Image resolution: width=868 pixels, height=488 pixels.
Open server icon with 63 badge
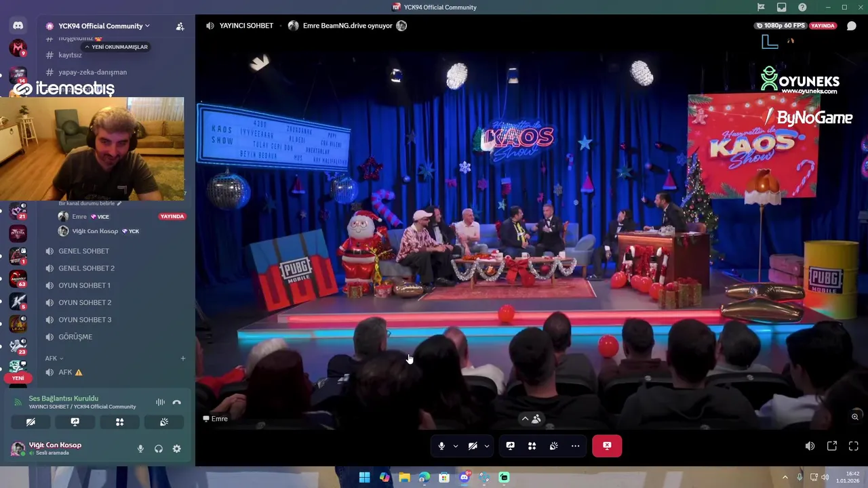18,279
